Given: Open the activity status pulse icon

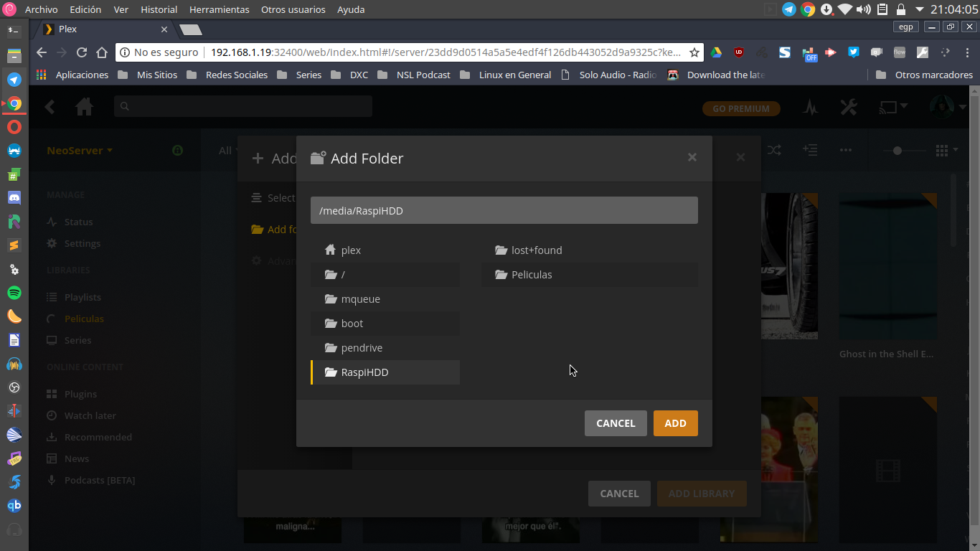Looking at the screenshot, I should click(811, 108).
